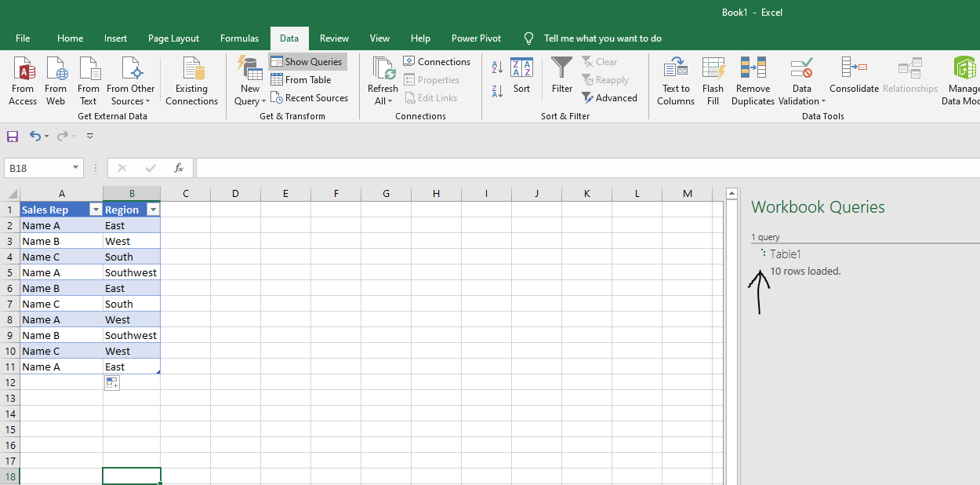Switch to the Page Layout tab

[x=173, y=38]
